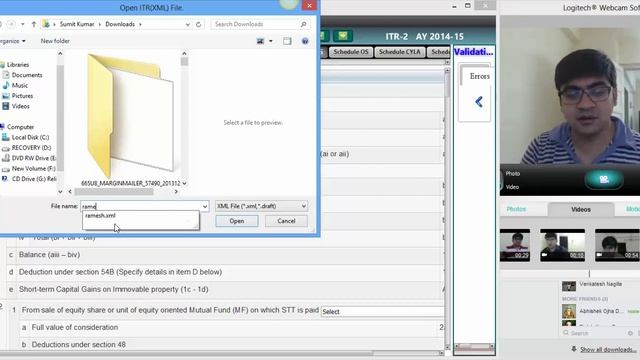This screenshot has width=640, height=360.
Task: Open the middle video thumbnail in webcam gallery
Action: pos(562,245)
